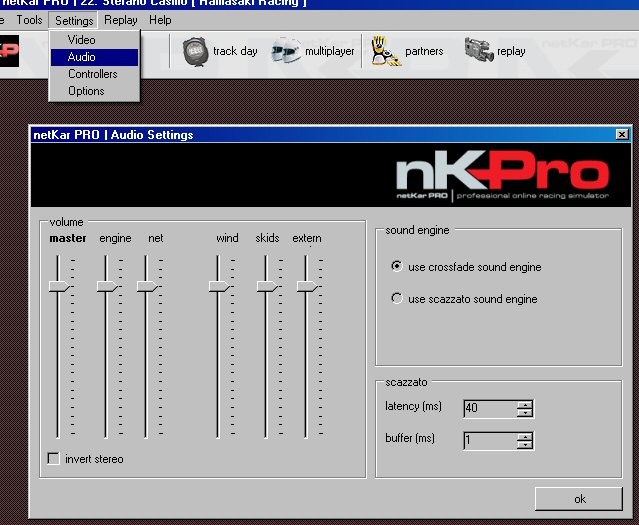Viewport: 639px width, 525px height.
Task: Choose Options from Settings menu
Action: (95, 91)
